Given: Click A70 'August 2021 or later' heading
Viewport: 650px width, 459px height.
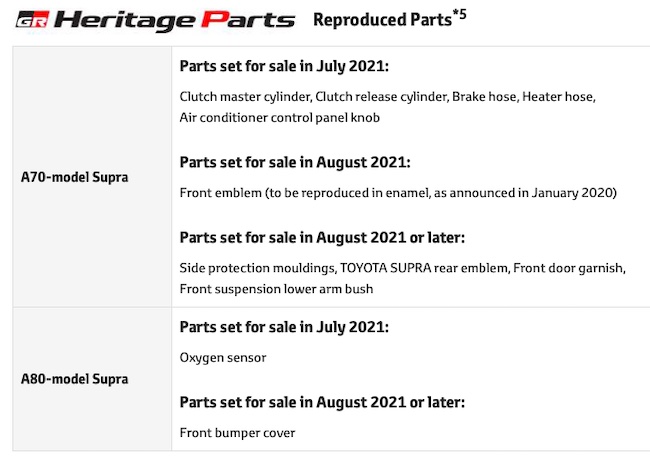Looking at the screenshot, I should tap(322, 238).
